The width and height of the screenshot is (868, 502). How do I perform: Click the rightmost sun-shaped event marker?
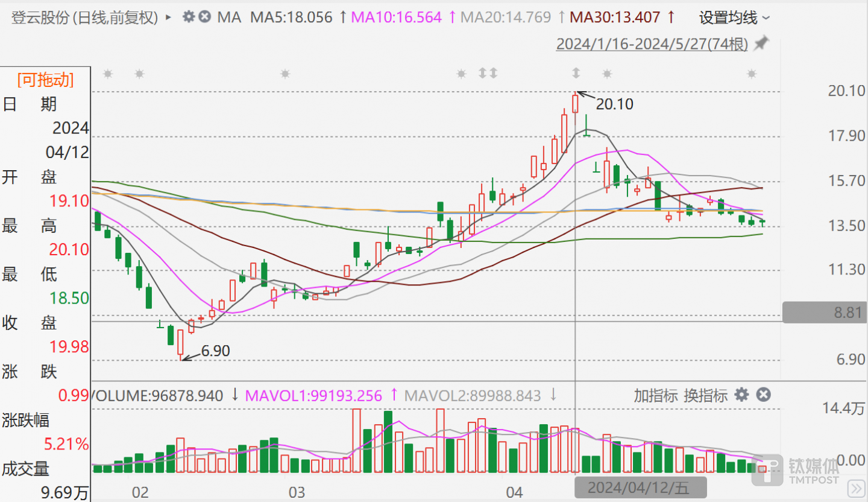coord(751,74)
